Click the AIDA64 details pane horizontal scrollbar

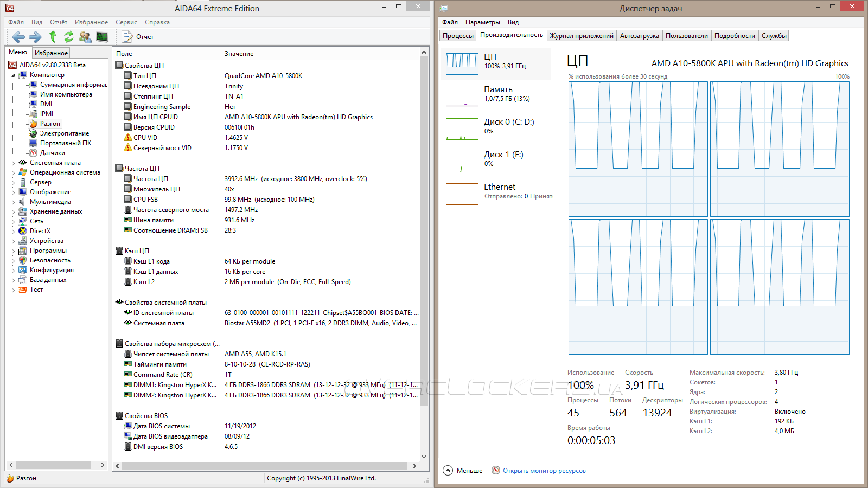pyautogui.click(x=264, y=466)
